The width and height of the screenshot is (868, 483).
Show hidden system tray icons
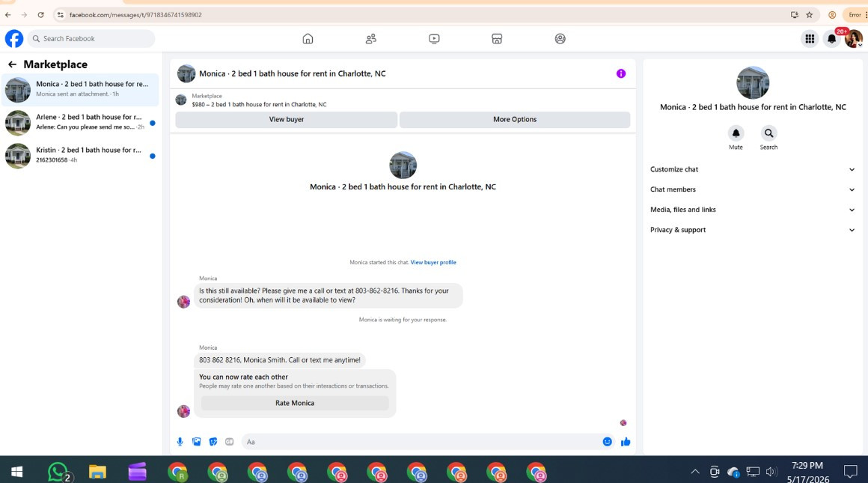pyautogui.click(x=694, y=472)
